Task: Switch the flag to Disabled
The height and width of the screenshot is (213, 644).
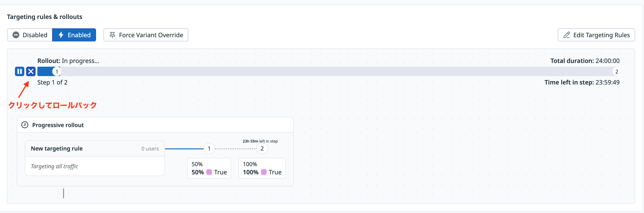Action: click(x=30, y=35)
